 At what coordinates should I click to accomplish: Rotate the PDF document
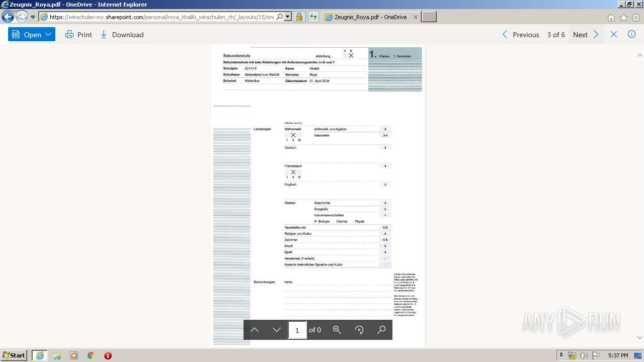[359, 330]
